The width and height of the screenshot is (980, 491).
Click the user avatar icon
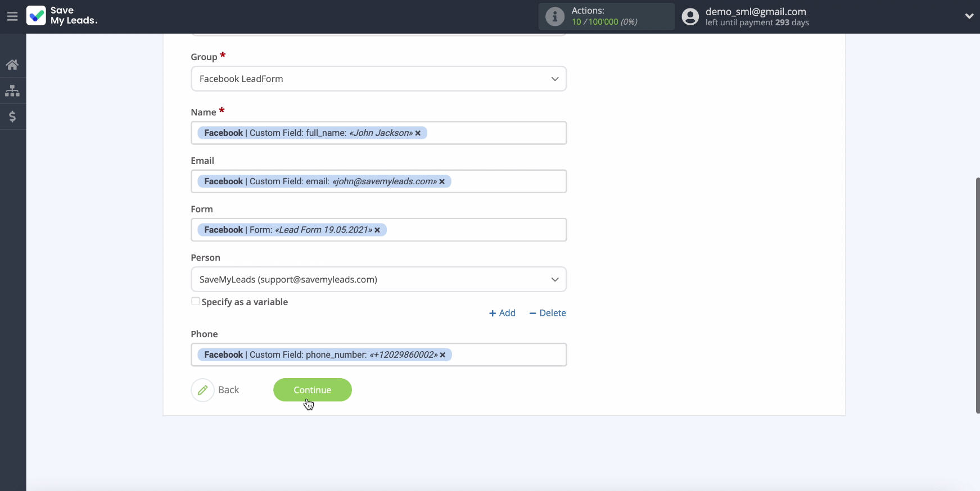point(690,16)
